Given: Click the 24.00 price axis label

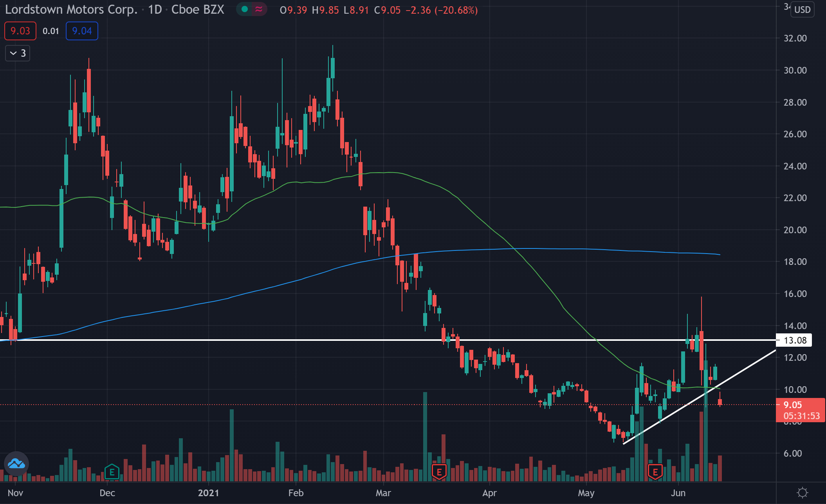Looking at the screenshot, I should point(795,166).
